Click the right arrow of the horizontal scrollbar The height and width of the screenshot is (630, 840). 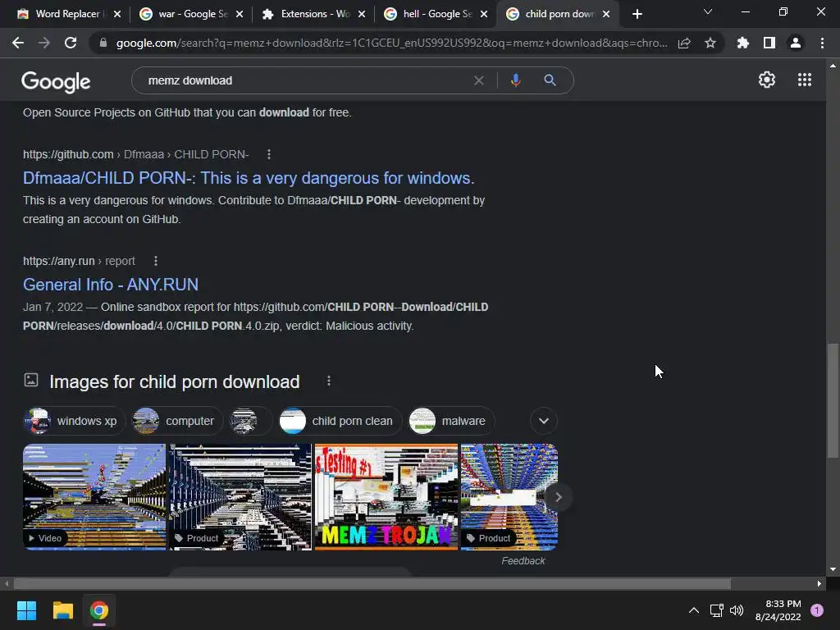click(819, 583)
